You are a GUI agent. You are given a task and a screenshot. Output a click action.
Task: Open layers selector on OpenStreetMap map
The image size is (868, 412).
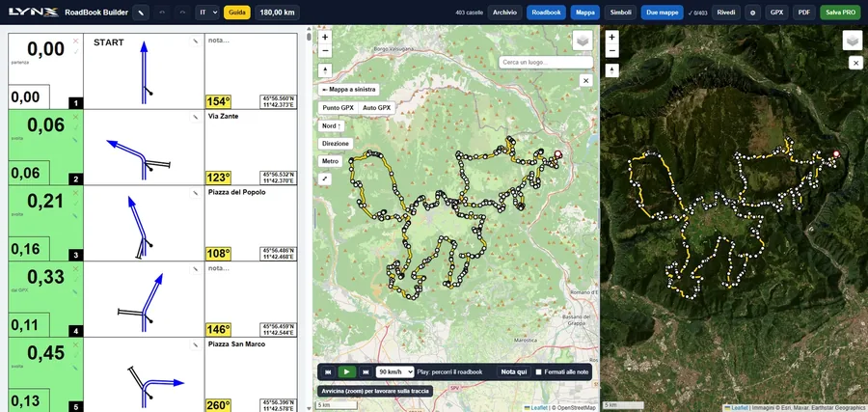tap(583, 41)
